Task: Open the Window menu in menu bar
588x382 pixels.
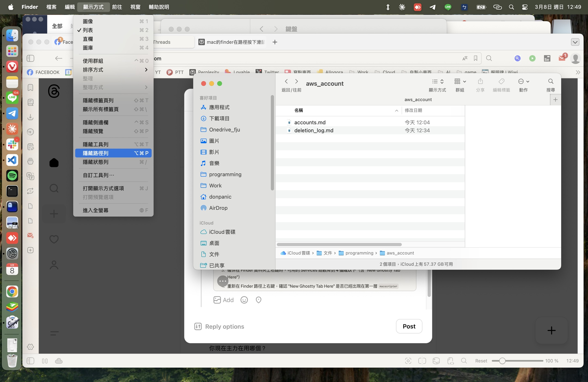Action: tap(135, 7)
